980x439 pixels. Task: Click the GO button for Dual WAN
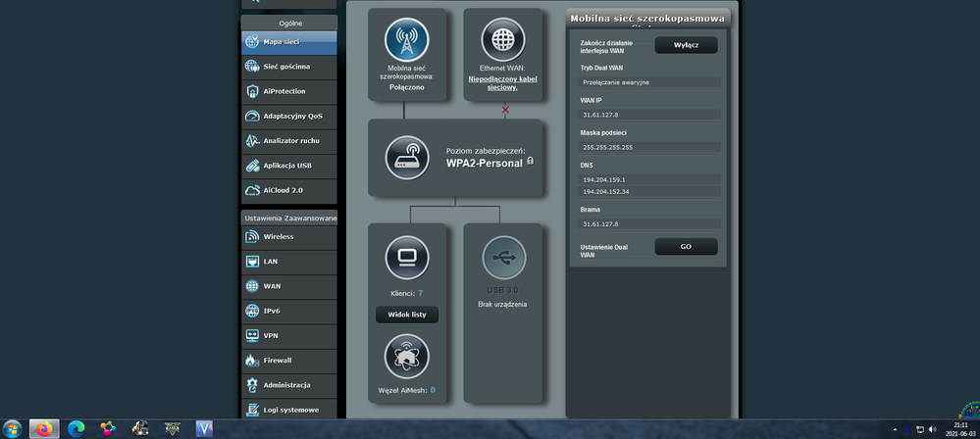click(686, 247)
